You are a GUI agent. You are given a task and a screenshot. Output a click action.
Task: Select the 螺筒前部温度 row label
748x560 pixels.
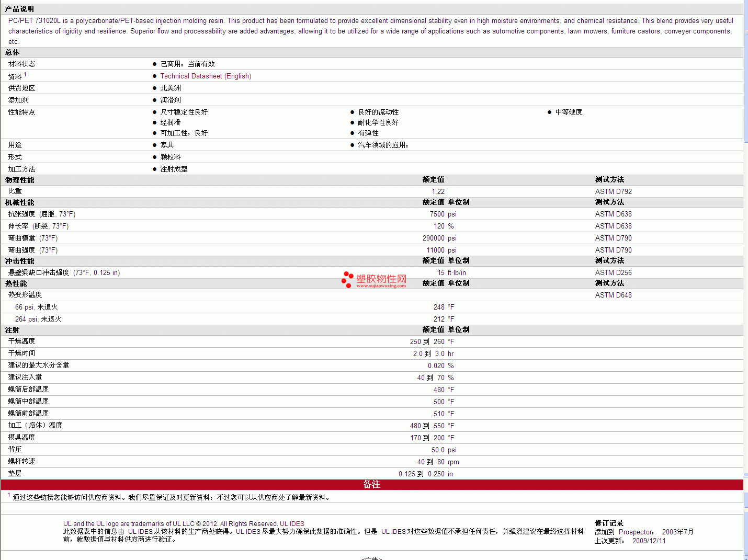pyautogui.click(x=28, y=413)
